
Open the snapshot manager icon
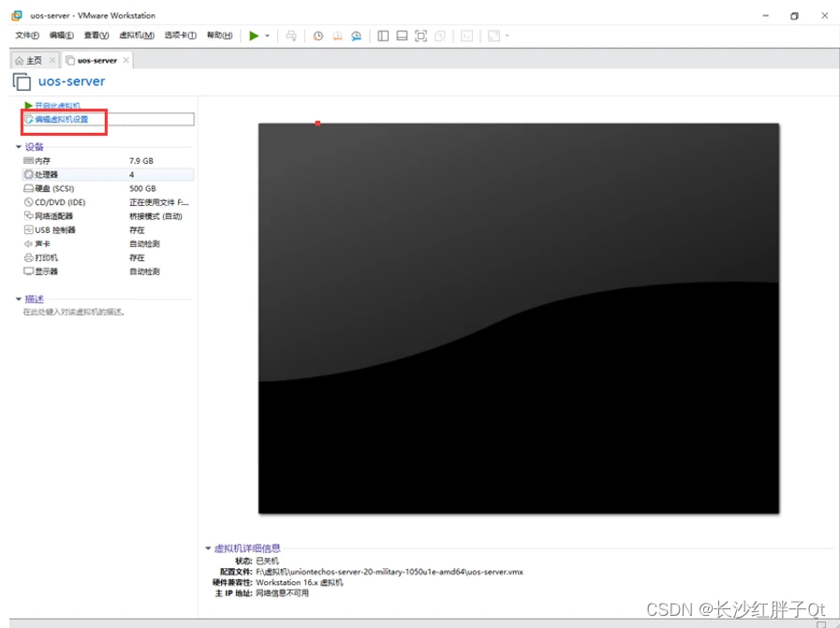(357, 36)
